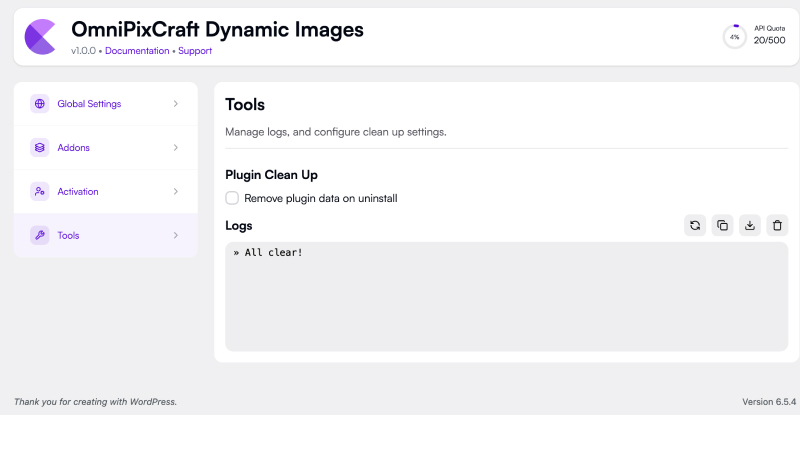
Task: Click inside the logs output area
Action: [x=507, y=296]
